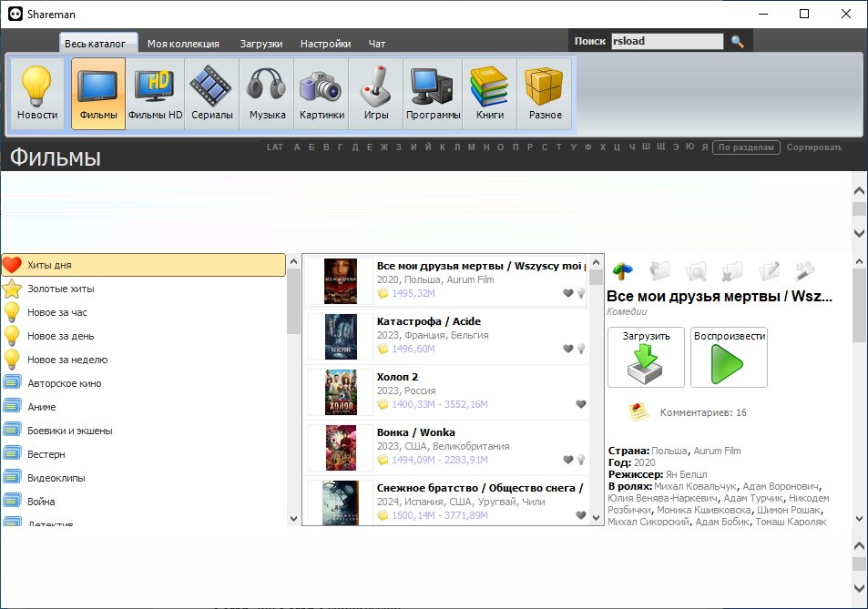Open the Сериалы film strip icon
Viewport: 868px width, 609px height.
coord(211,93)
